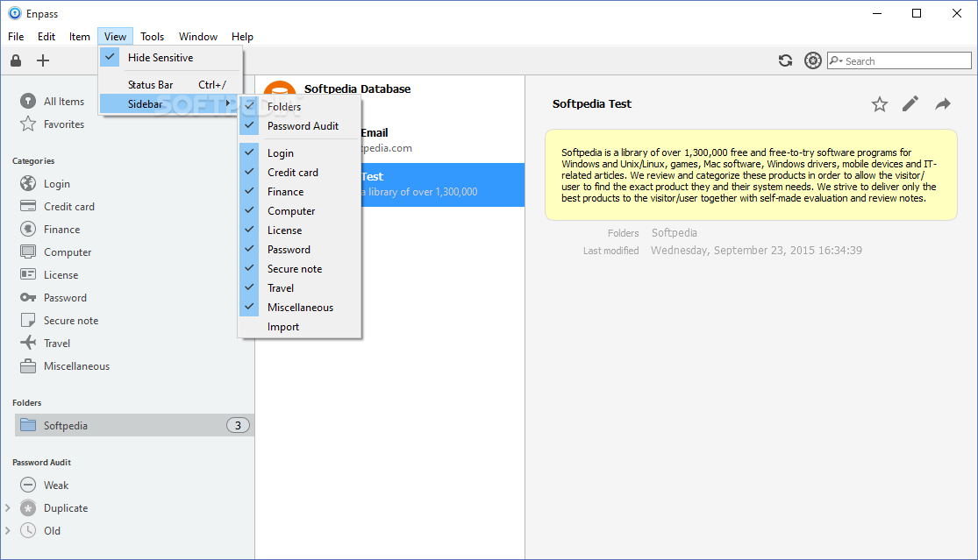Uncheck Miscellaneous in Sidebar submenu
Image resolution: width=978 pixels, height=560 pixels.
pos(299,307)
